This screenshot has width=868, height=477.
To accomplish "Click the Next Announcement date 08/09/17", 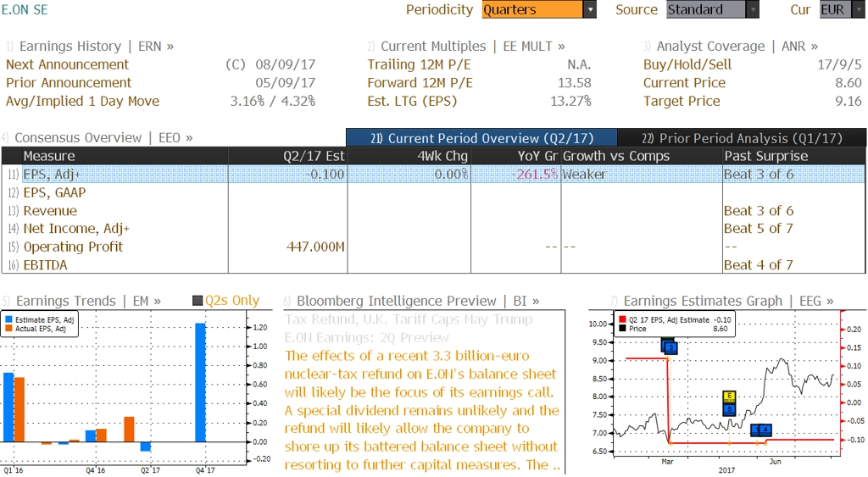I will 285,64.
